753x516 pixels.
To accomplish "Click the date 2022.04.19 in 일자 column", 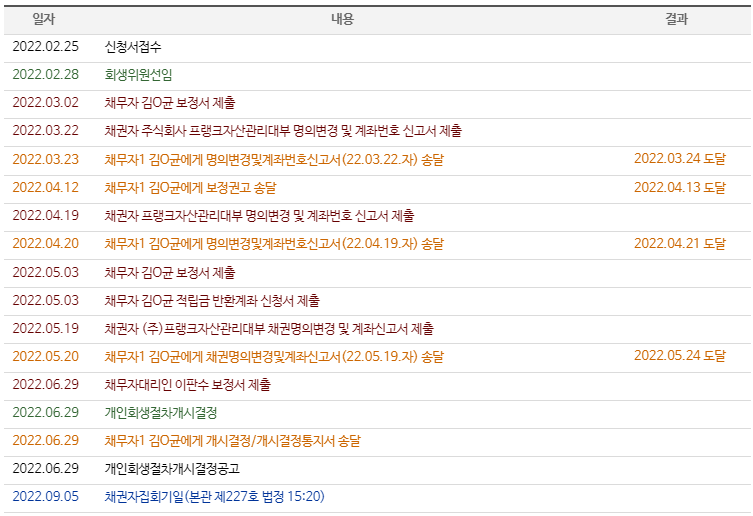I will (46, 216).
